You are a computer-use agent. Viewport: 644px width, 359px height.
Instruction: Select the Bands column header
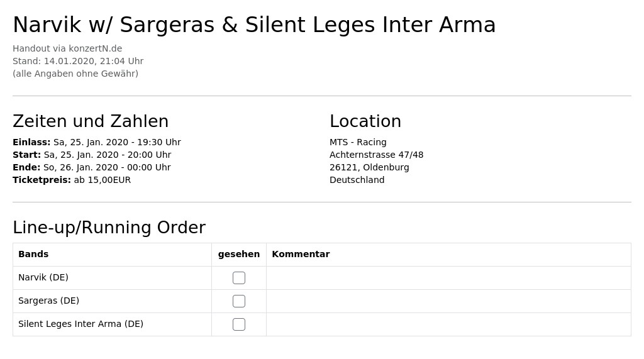33,254
